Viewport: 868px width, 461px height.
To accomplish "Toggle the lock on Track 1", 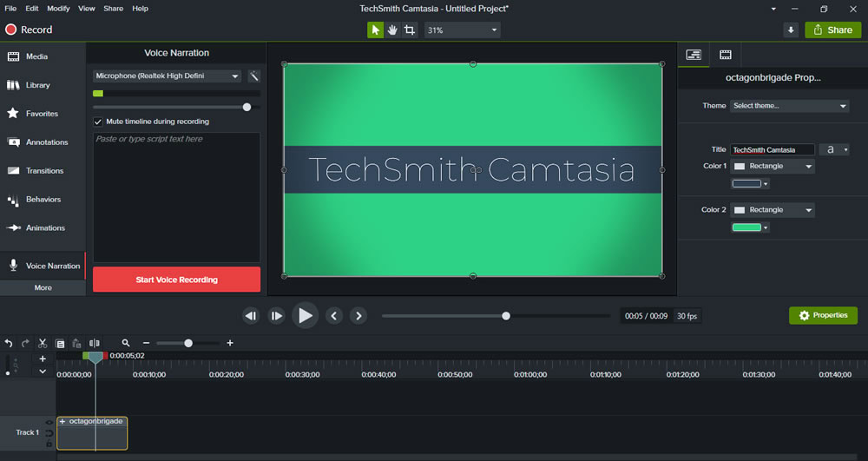I will pyautogui.click(x=49, y=444).
